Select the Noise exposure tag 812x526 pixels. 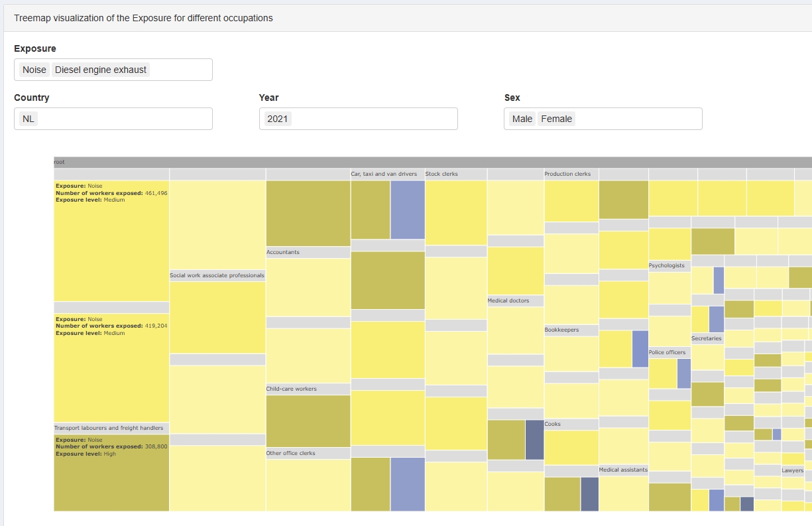34,70
